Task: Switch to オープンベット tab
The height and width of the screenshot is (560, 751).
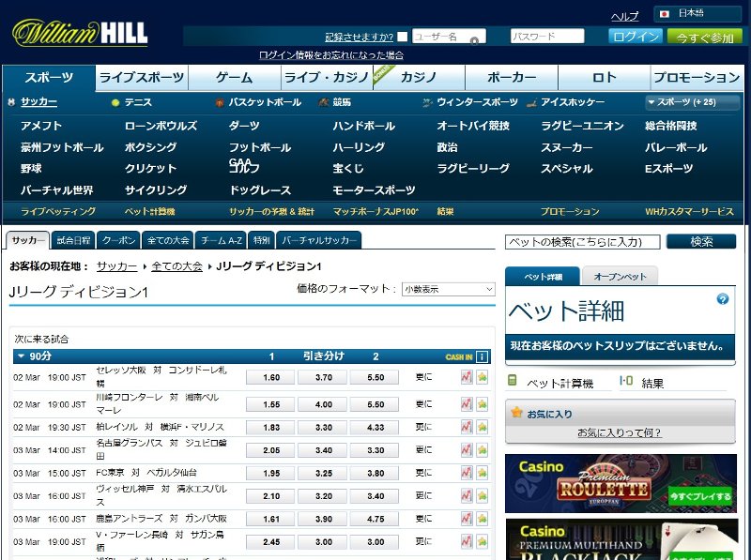Action: tap(620, 277)
